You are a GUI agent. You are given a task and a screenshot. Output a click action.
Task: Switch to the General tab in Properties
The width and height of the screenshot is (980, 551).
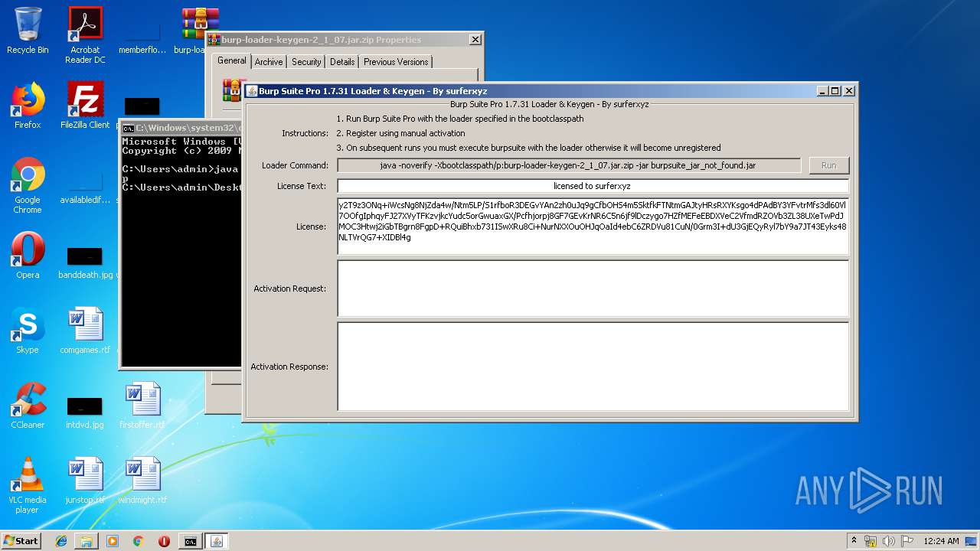pyautogui.click(x=231, y=60)
